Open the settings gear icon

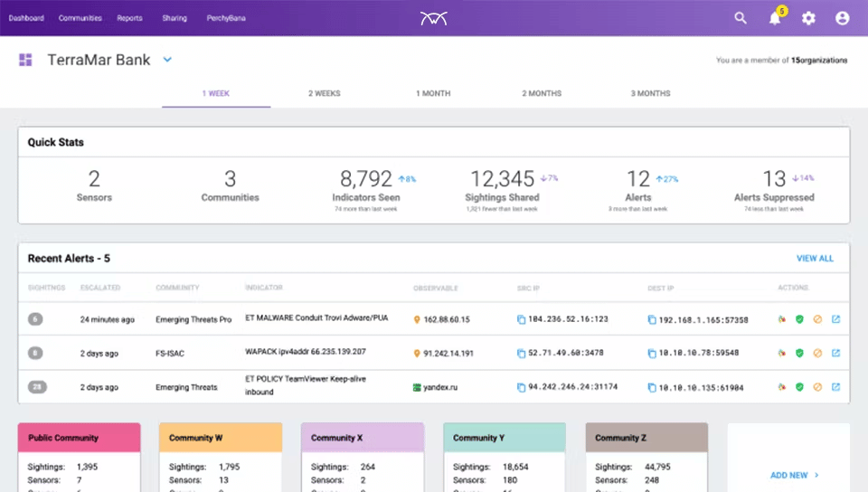[x=808, y=18]
